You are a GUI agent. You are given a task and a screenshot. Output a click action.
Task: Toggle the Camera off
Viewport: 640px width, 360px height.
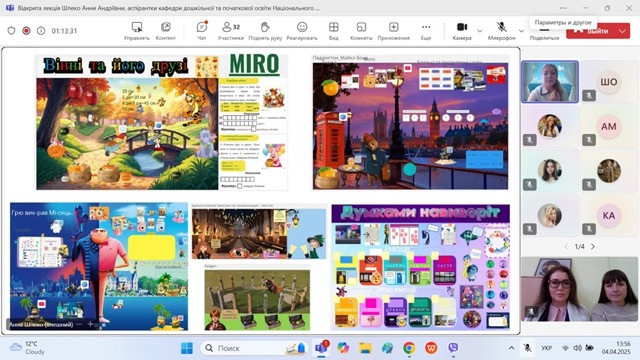(x=462, y=31)
